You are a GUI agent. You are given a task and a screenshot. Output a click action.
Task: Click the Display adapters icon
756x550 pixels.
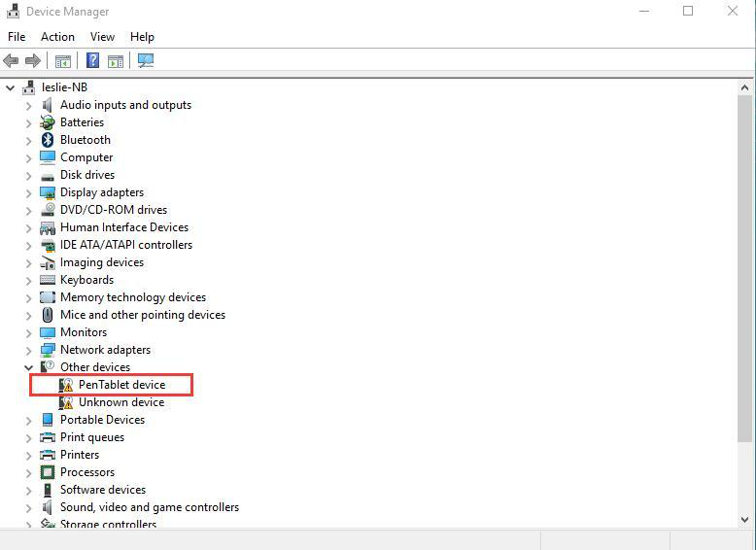(x=48, y=192)
